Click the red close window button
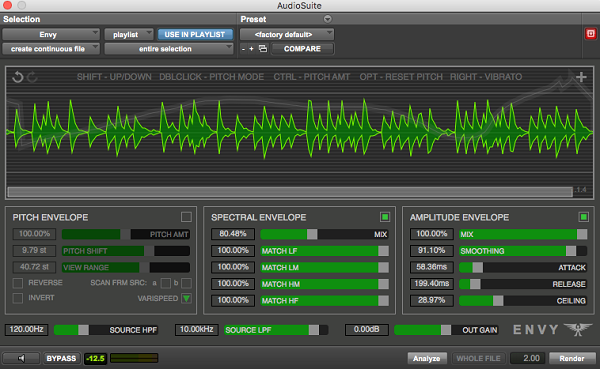 7,5
